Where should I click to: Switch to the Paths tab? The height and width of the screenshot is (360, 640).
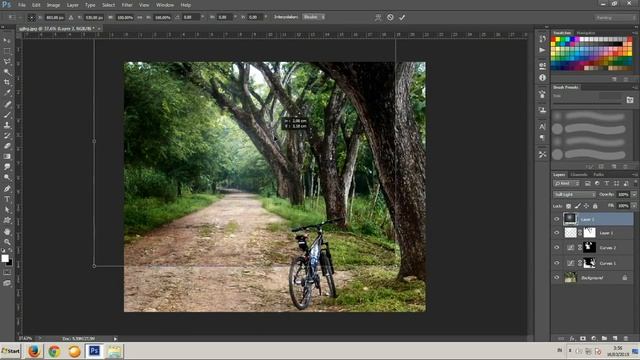[599, 175]
